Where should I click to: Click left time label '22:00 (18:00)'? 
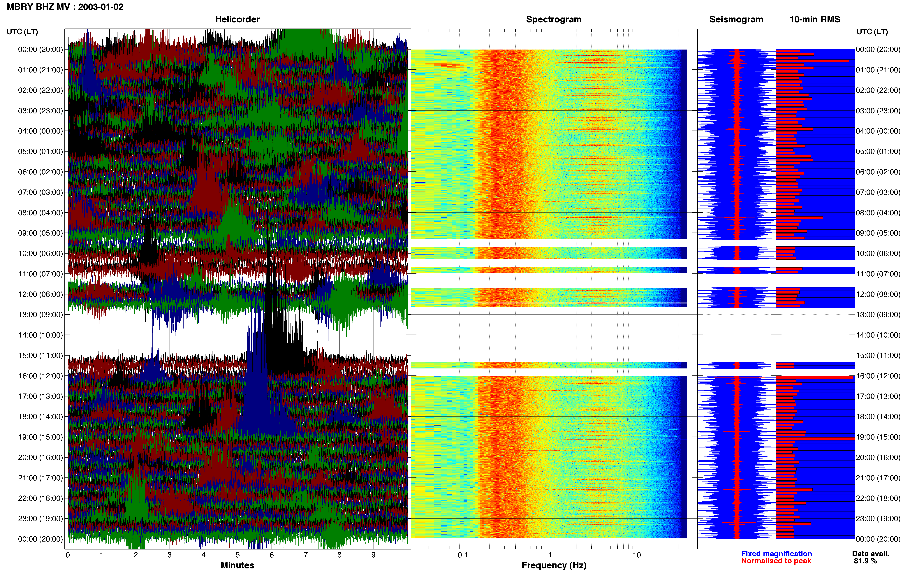coord(41,498)
